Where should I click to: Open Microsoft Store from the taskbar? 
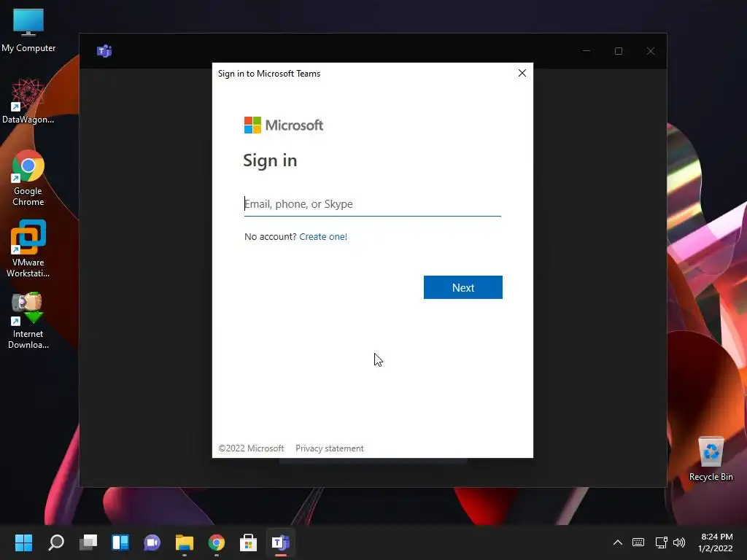(248, 542)
